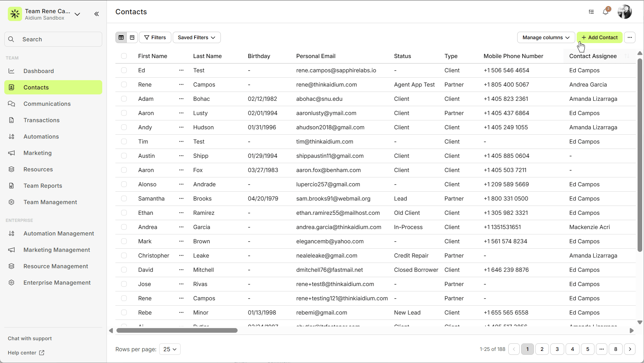Click the task checklist icon in top bar

pos(591,11)
